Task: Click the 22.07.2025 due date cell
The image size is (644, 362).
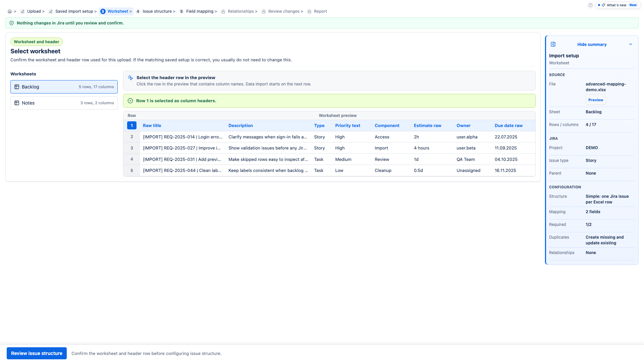Action: [506, 137]
